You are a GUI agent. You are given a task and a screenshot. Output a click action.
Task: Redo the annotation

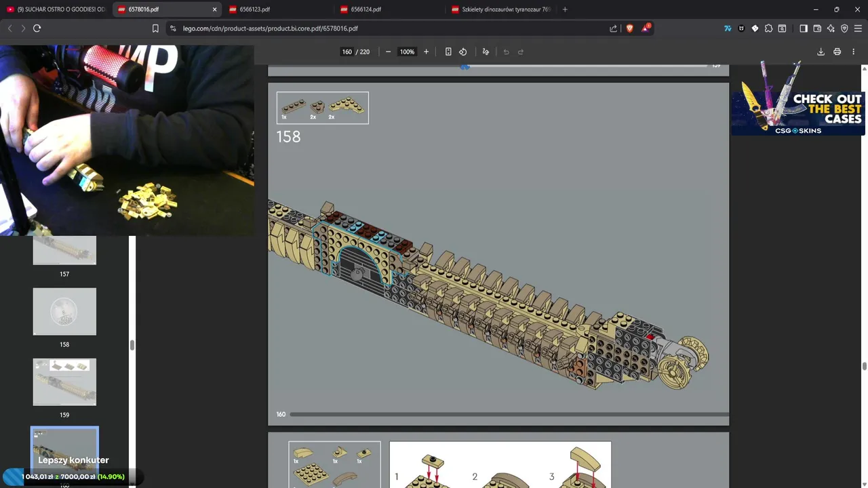(521, 52)
